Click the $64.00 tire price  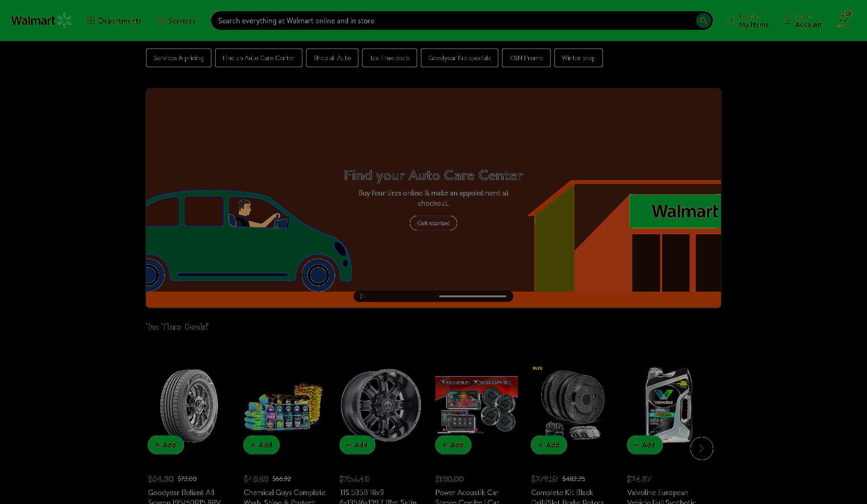tap(161, 479)
